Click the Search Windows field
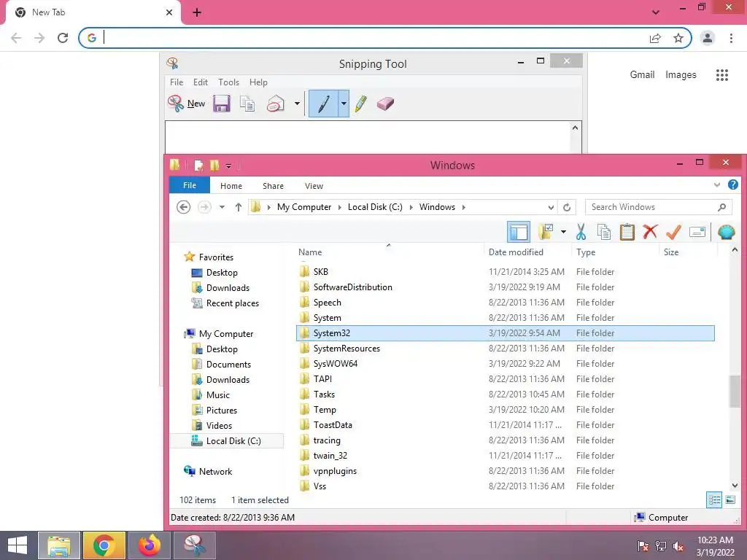This screenshot has height=560, width=747. (x=659, y=207)
